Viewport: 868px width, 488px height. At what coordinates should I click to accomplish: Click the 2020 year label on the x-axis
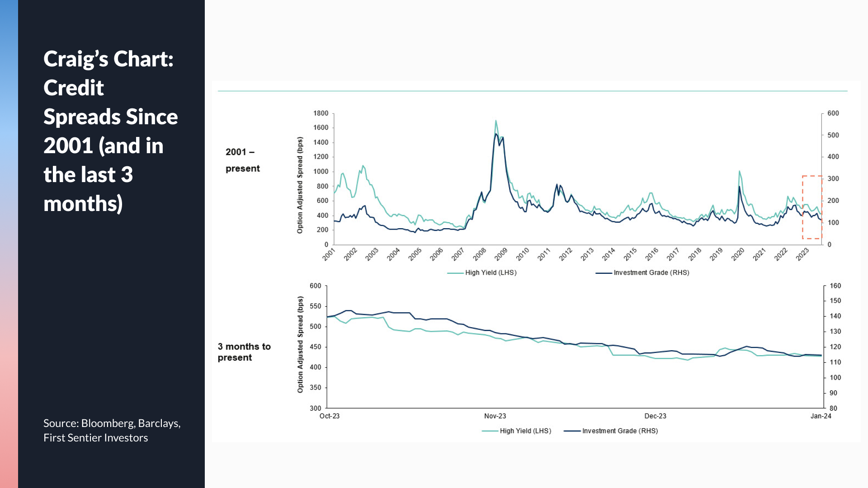(x=738, y=254)
